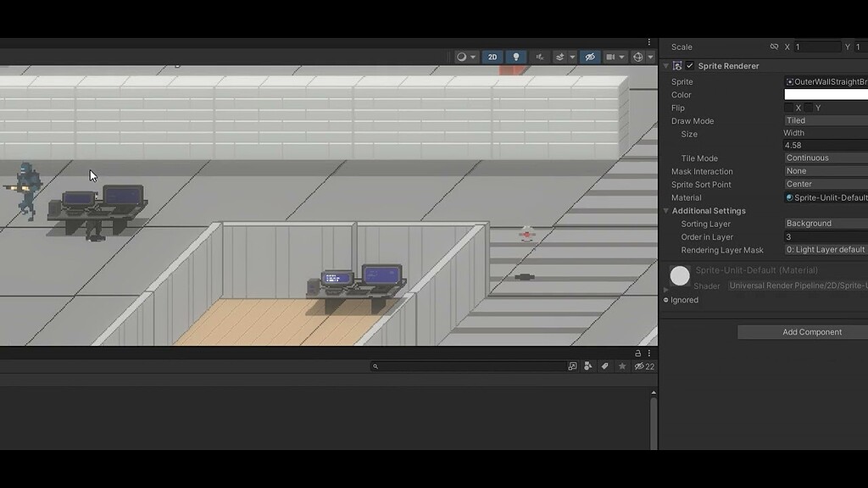
Task: Collapse the Additional Settings section
Action: [x=666, y=210]
